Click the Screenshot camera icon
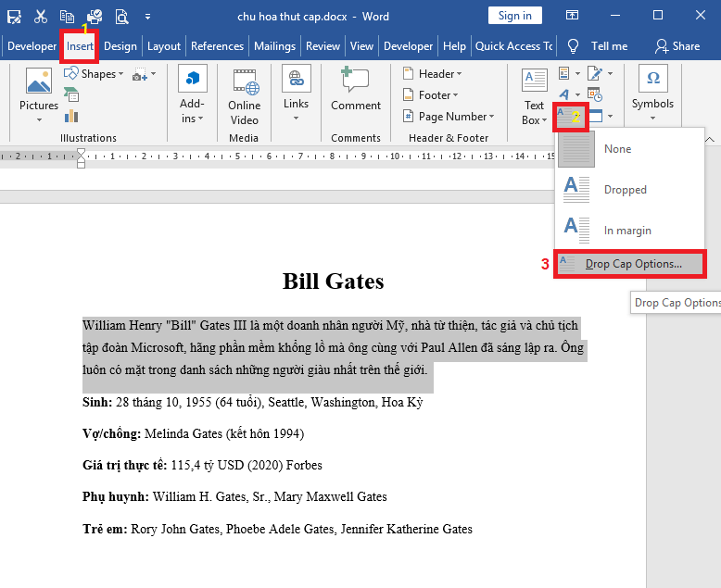The width and height of the screenshot is (721, 588). pos(139,74)
